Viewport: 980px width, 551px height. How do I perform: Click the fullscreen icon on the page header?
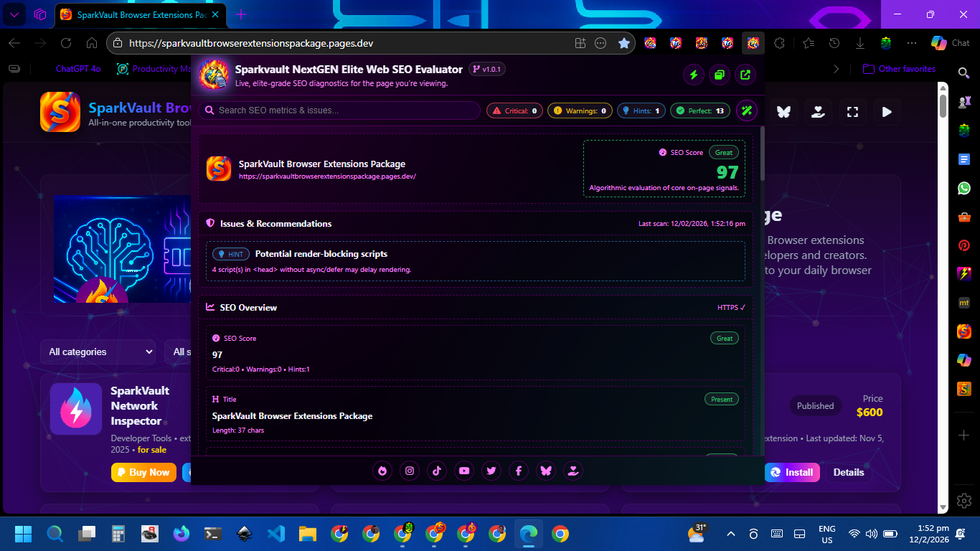point(852,112)
